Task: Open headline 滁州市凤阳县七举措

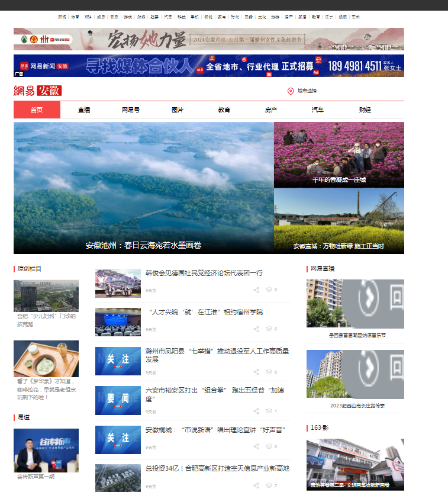Action: coord(217,355)
